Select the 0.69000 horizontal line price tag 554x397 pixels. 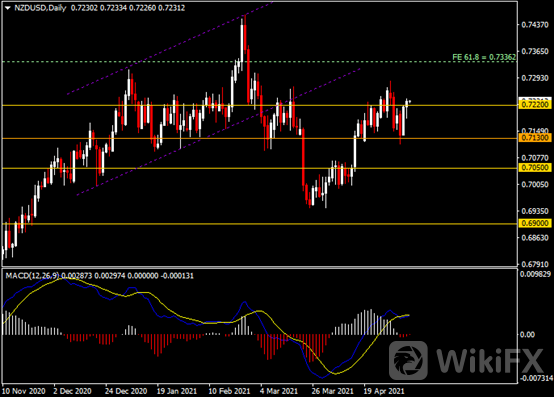point(535,223)
